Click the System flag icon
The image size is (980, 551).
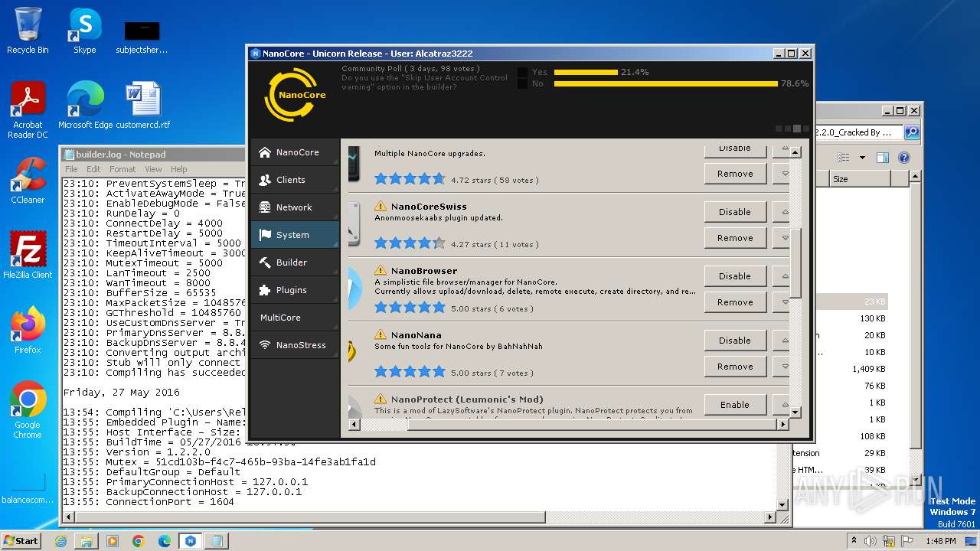265,235
